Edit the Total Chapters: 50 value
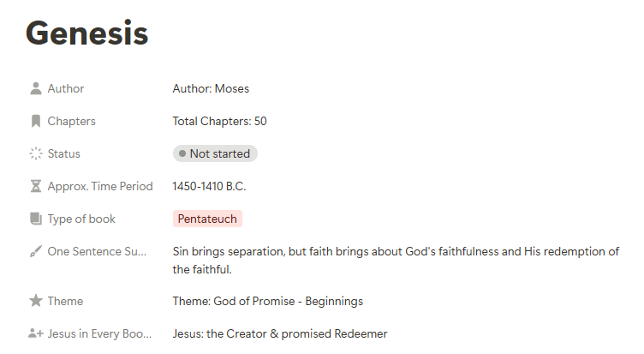The image size is (644, 354). pos(219,121)
